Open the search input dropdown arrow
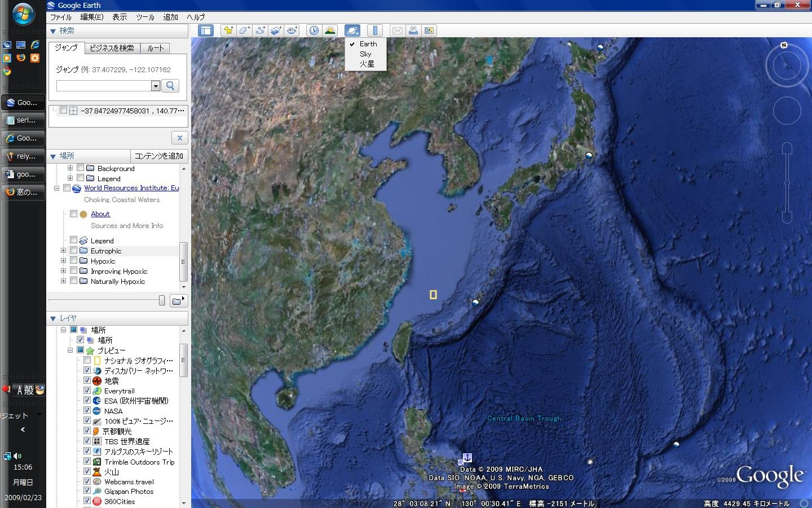 [x=156, y=86]
